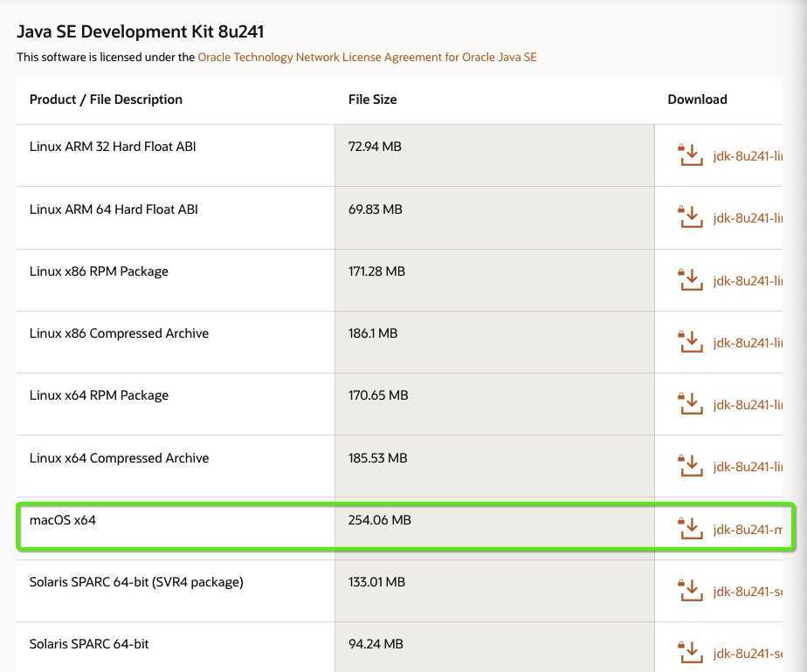The image size is (807, 672).
Task: Select Linux ARM 32 Hard Float ABI text
Action: [x=112, y=147]
